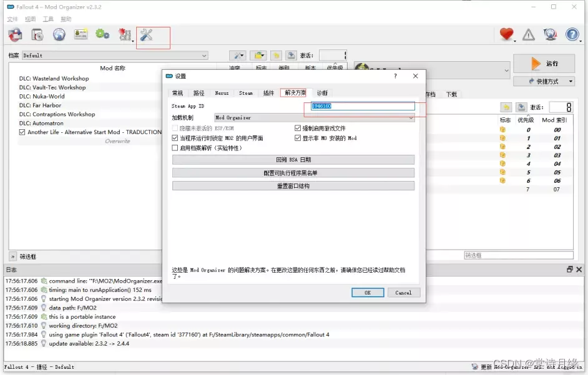
Task: Click the float log panel icon
Action: tap(570, 270)
